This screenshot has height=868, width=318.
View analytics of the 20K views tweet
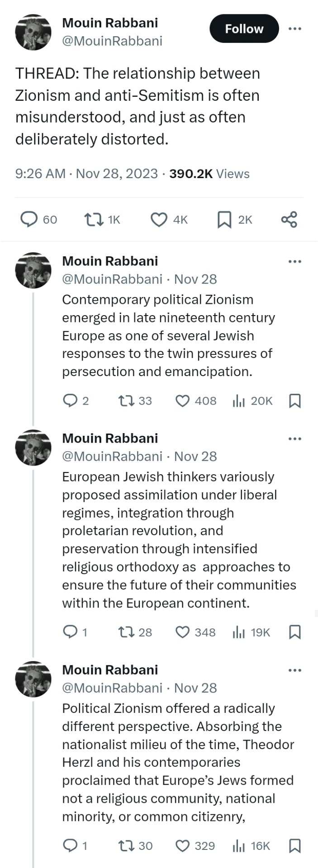point(238,401)
